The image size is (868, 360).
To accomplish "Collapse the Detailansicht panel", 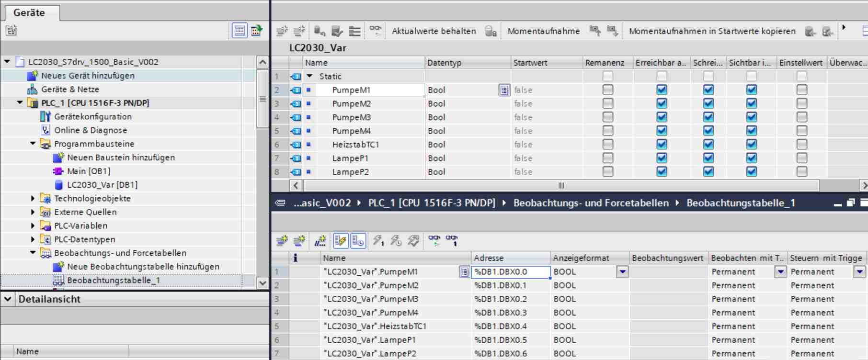I will click(8, 299).
